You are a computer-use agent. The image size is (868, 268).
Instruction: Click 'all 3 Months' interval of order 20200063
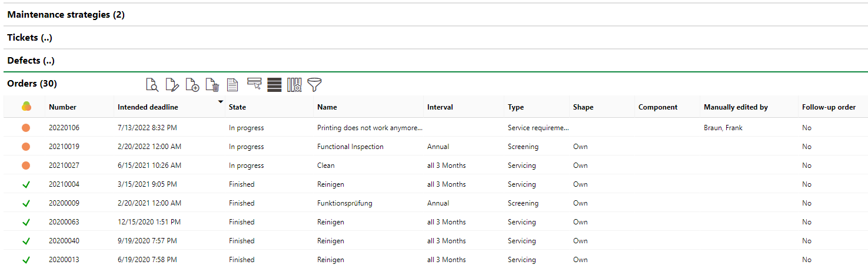(447, 222)
